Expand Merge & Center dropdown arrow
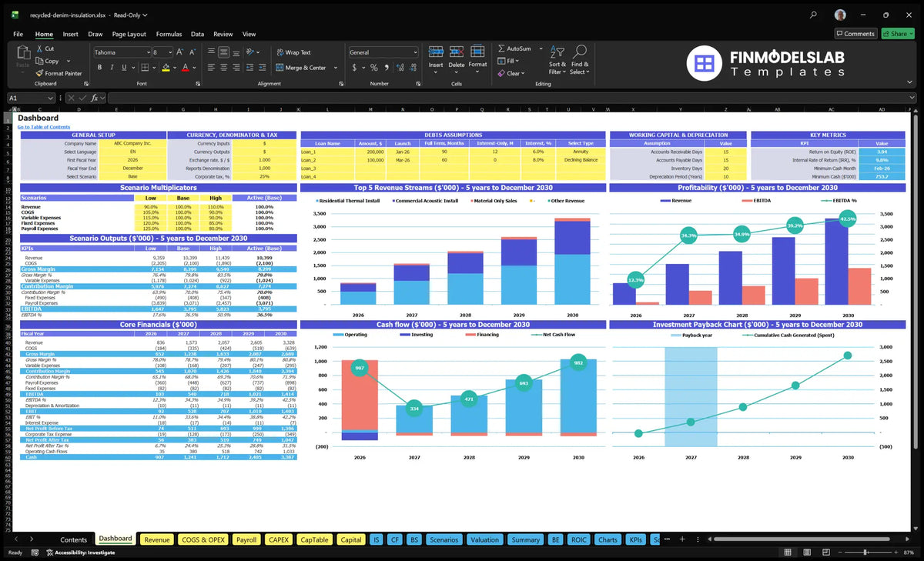Screen dimensions: 924x561 click(x=336, y=68)
